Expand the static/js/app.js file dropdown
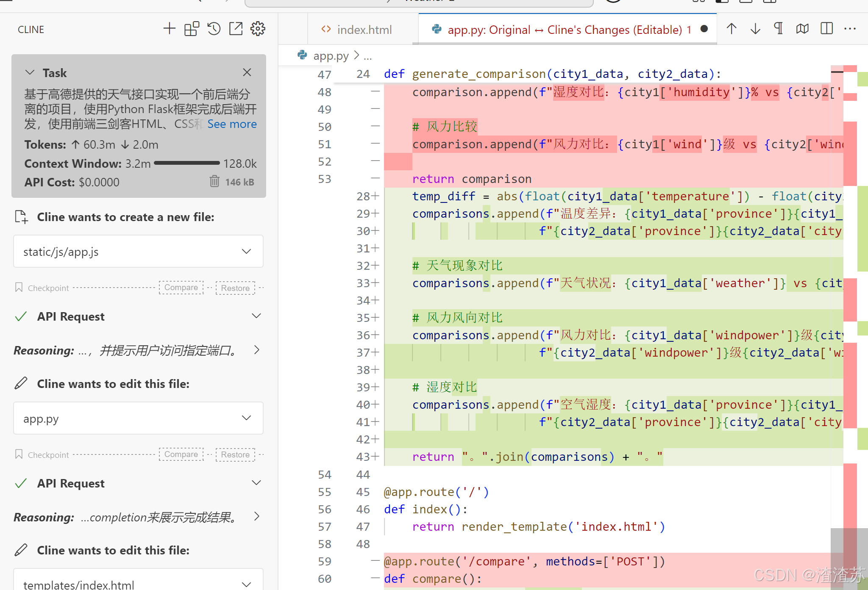 pos(246,252)
